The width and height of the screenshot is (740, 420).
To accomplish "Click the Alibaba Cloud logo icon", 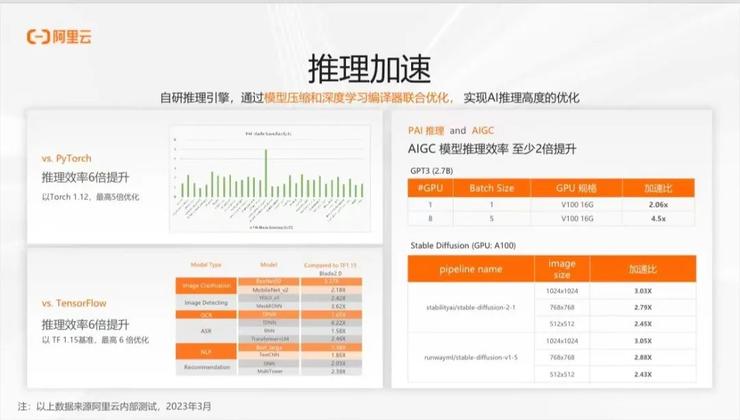I will click(x=37, y=37).
